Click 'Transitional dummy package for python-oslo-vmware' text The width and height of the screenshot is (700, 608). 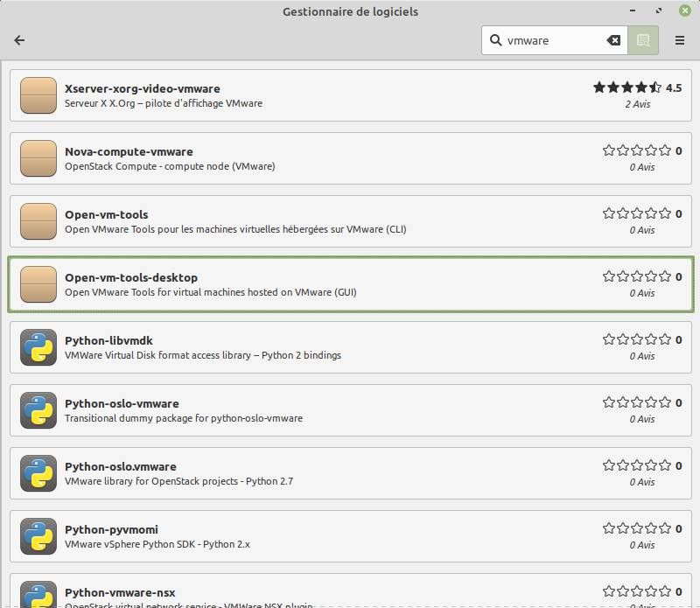[184, 418]
